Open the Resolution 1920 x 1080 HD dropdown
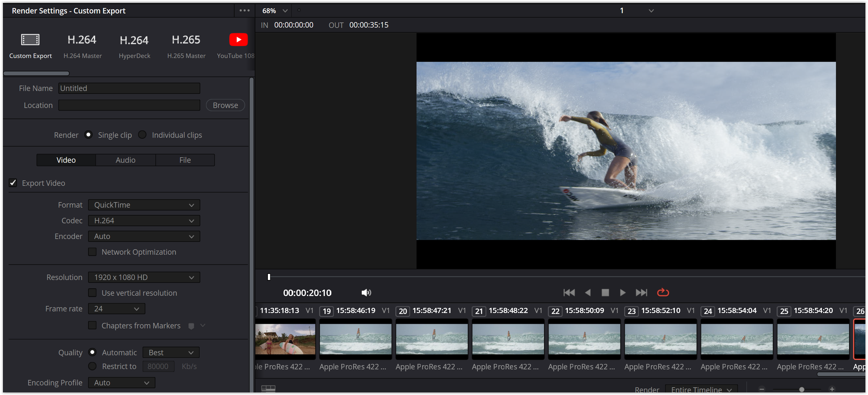The height and width of the screenshot is (395, 868). (x=144, y=277)
